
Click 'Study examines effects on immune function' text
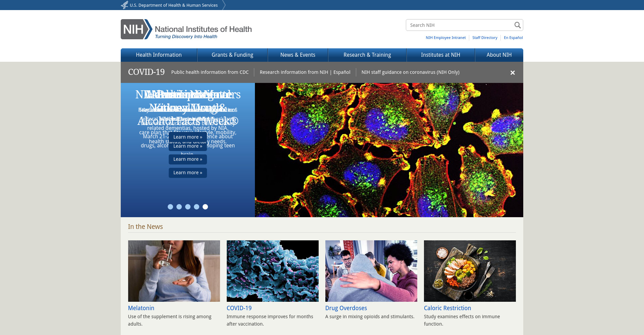pos(462,320)
